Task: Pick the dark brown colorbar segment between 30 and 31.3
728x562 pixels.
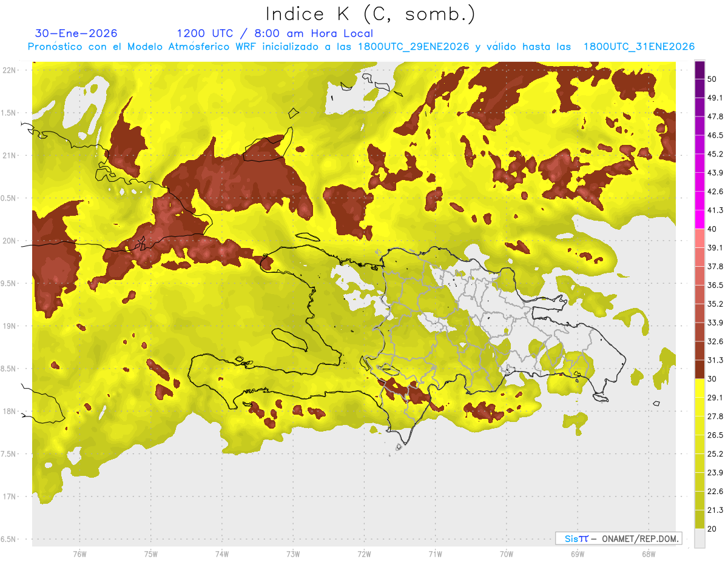Action: [699, 369]
